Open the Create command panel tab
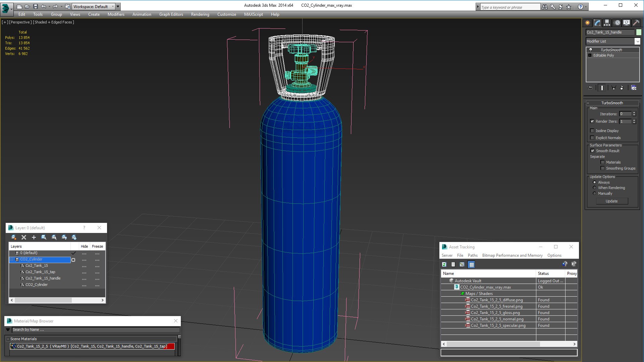 pyautogui.click(x=588, y=23)
